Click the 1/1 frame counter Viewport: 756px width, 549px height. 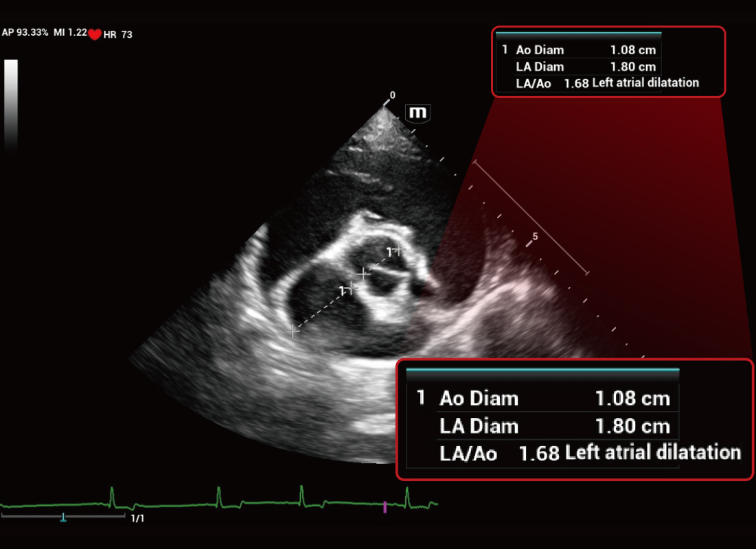point(138,518)
